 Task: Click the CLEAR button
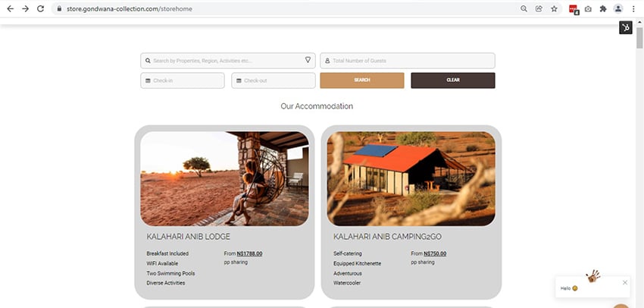click(x=453, y=80)
